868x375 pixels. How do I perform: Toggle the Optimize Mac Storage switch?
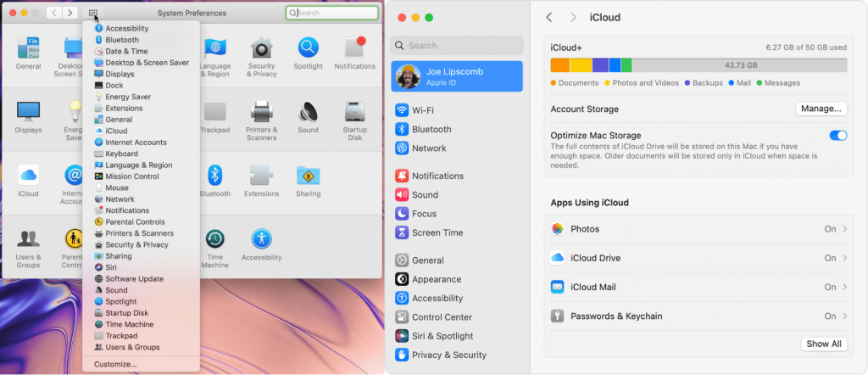coord(838,135)
